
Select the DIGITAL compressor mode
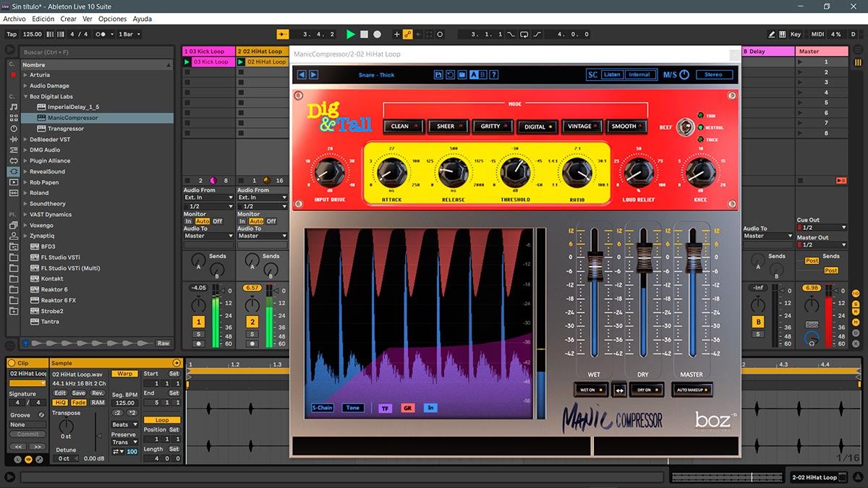[537, 127]
